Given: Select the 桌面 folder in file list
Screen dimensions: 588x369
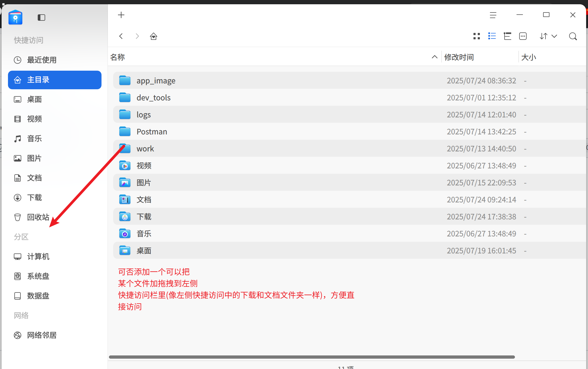Looking at the screenshot, I should tap(349, 251).
